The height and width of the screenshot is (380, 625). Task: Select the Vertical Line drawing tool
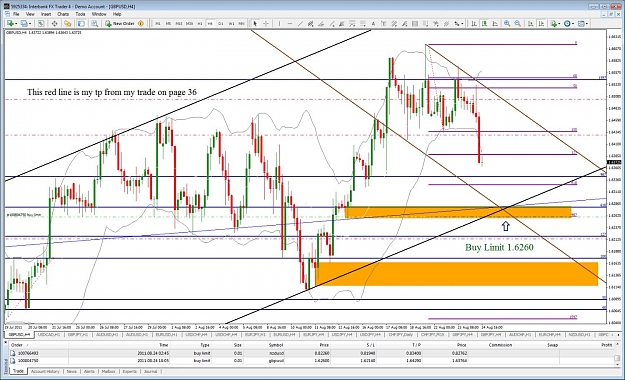click(279, 24)
